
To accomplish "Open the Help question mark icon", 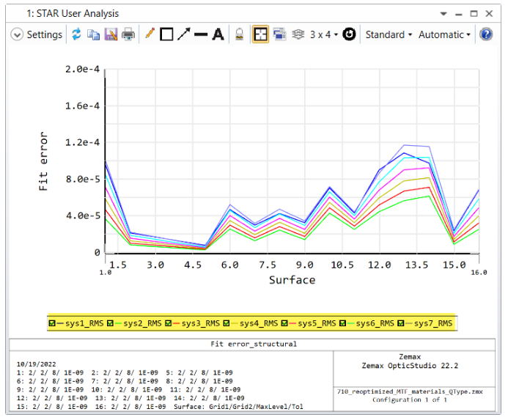I will [485, 34].
